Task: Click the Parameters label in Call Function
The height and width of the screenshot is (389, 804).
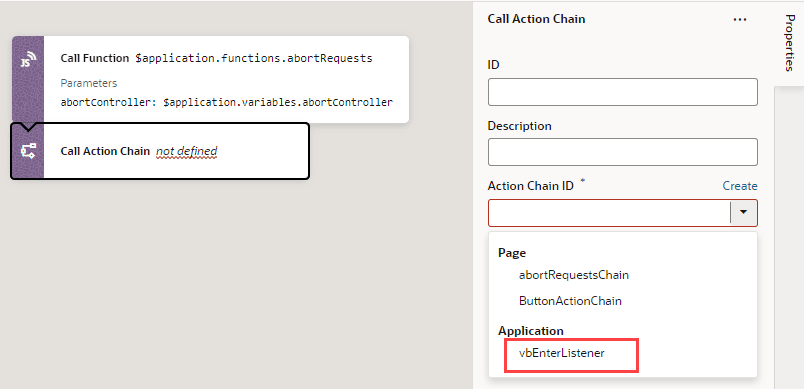Action: (x=89, y=83)
